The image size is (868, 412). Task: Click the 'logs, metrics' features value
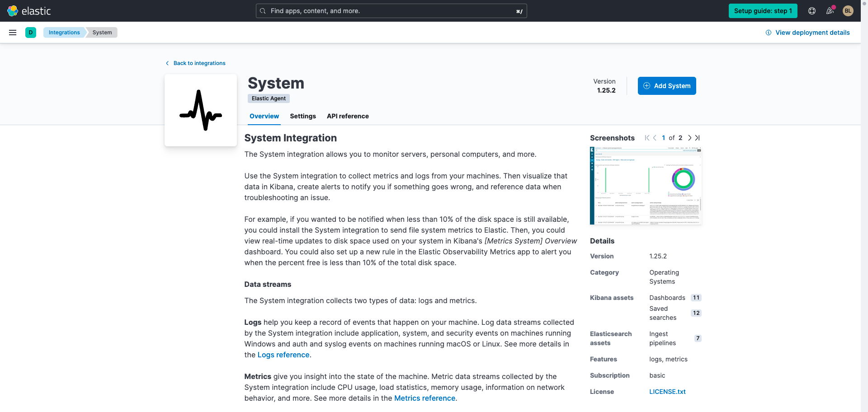coord(668,359)
